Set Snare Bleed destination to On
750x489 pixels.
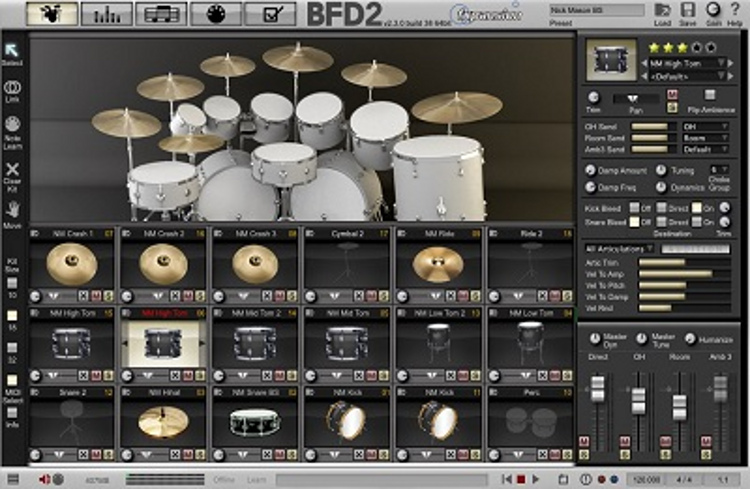point(697,222)
